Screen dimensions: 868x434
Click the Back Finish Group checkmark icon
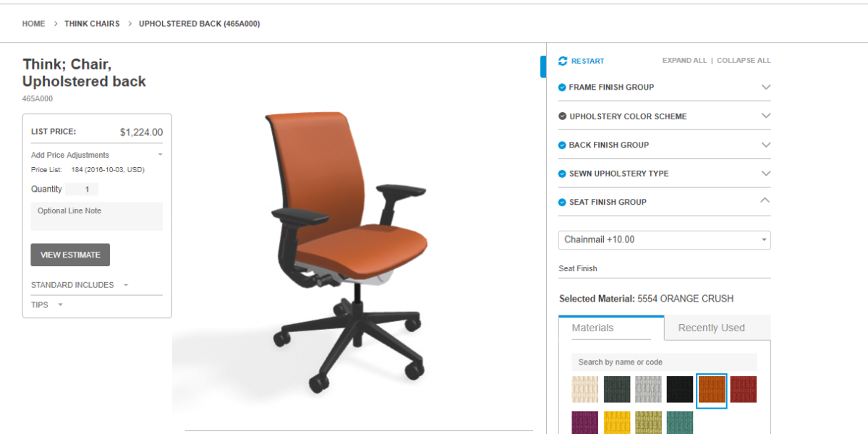click(x=562, y=145)
